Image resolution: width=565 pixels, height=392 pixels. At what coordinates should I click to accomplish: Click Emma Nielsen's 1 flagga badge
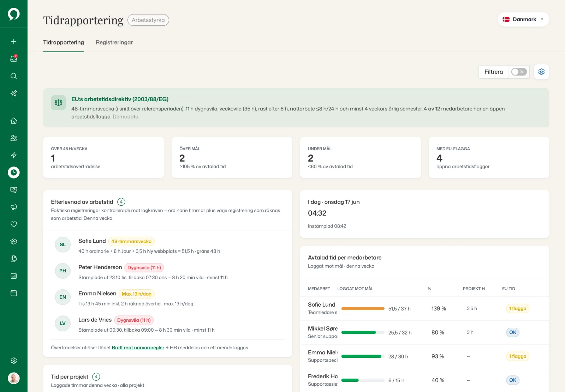518,356
